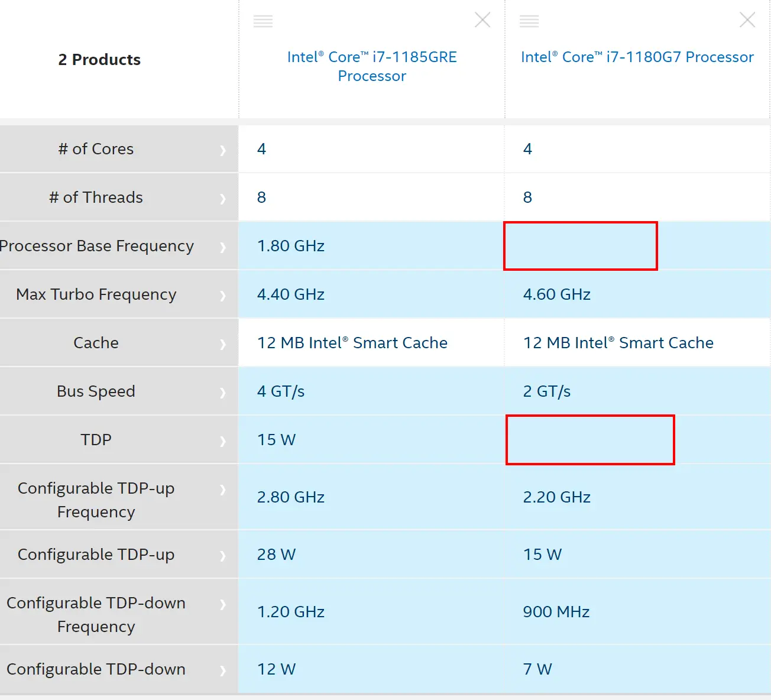Expand the Configurable TDP-up Frequency chevron
771x700 pixels.
click(223, 490)
